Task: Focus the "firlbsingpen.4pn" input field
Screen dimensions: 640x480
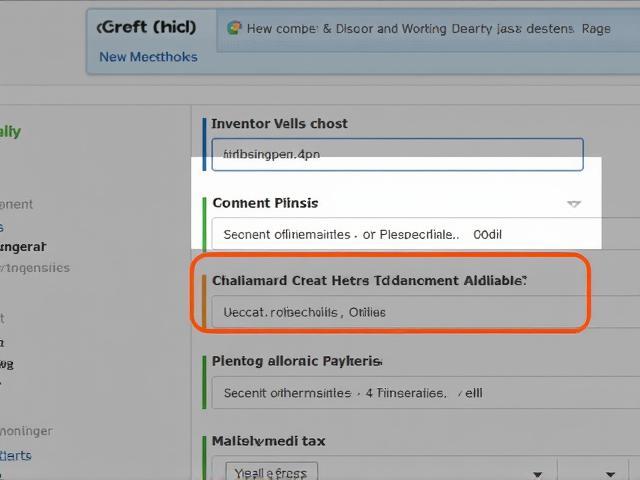Action: coord(397,155)
